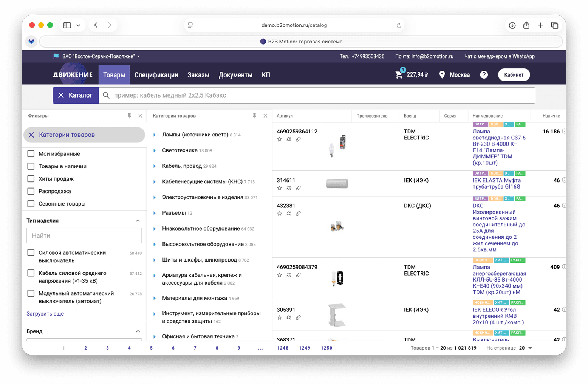Enable the Распродажа filter checkbox
This screenshot has width=588, height=384.
coord(31,191)
